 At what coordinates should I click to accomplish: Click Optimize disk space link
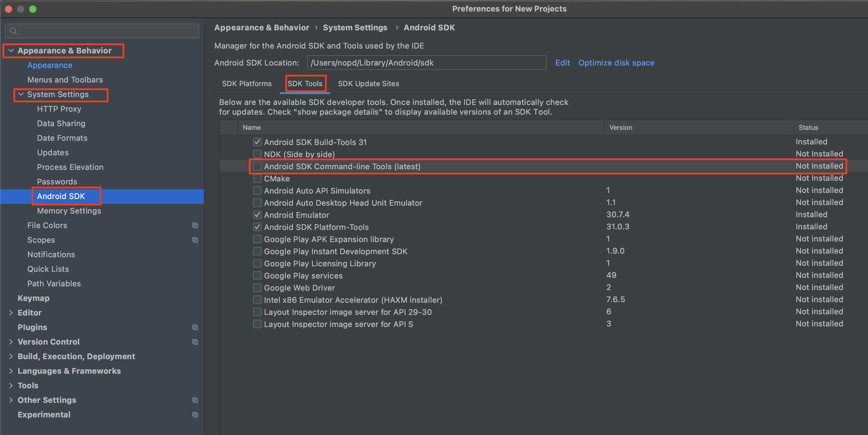(x=616, y=63)
